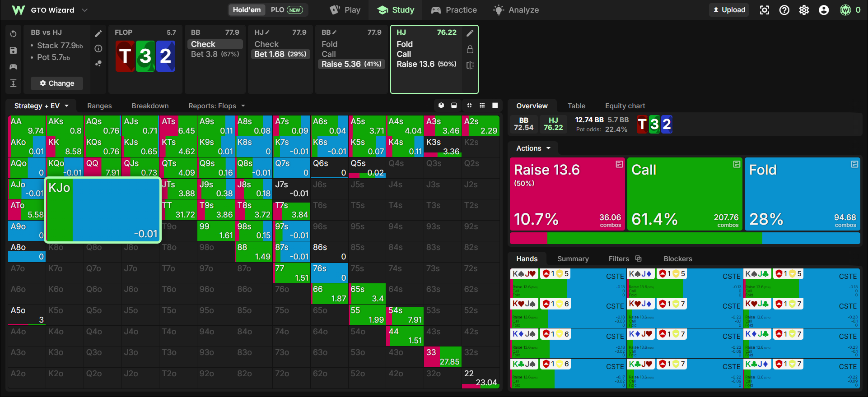Click the flop cards T 3 2
The height and width of the screenshot is (397, 868).
145,56
